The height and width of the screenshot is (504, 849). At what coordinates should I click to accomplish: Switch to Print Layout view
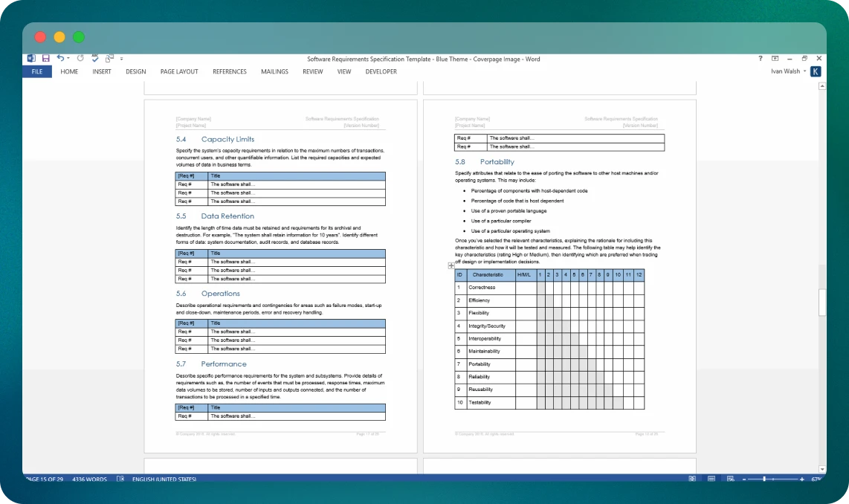711,479
